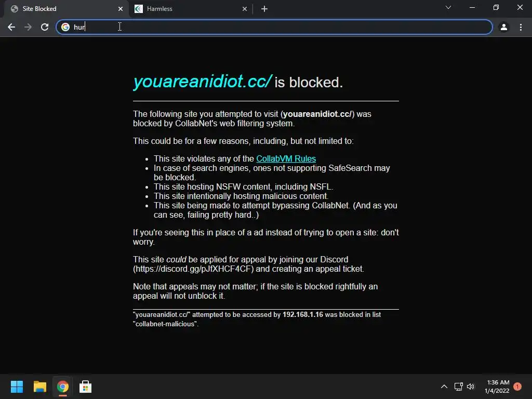Expand the tab search dropdown arrow

(448, 7)
